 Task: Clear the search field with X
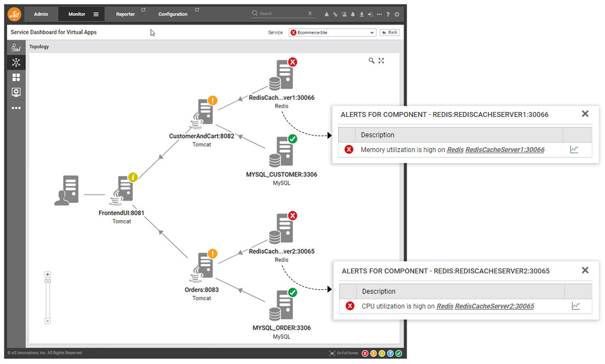[310, 14]
